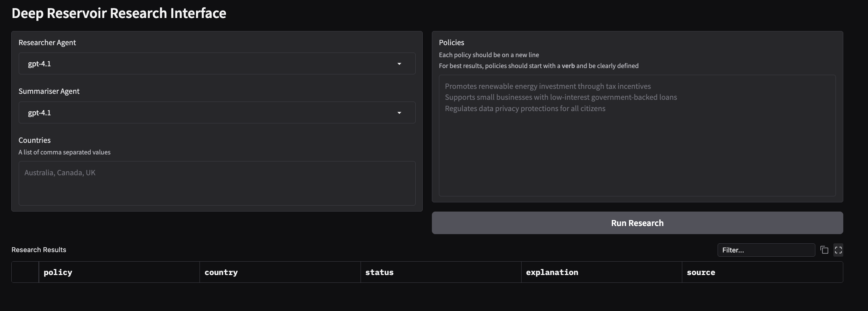Click the policy column header
The width and height of the screenshot is (868, 311).
click(119, 272)
